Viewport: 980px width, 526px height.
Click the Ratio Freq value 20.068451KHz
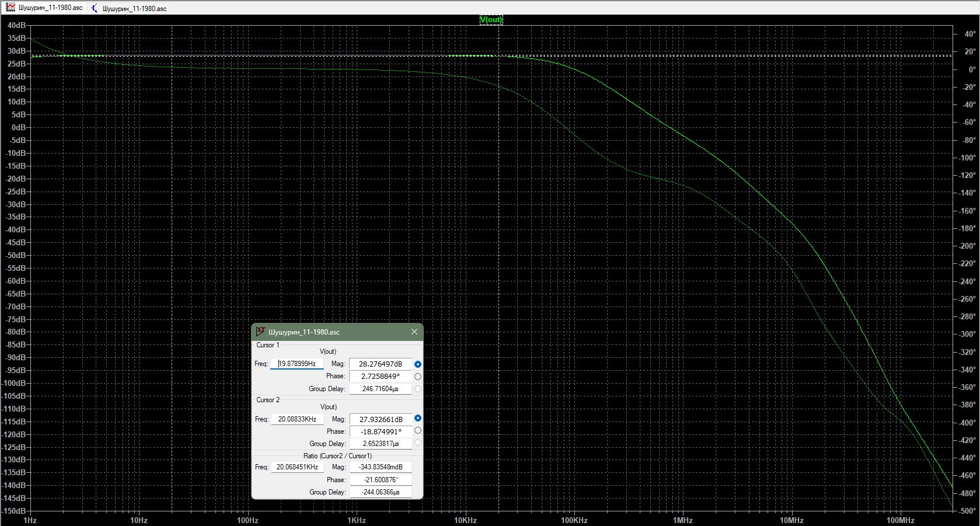pyautogui.click(x=297, y=467)
